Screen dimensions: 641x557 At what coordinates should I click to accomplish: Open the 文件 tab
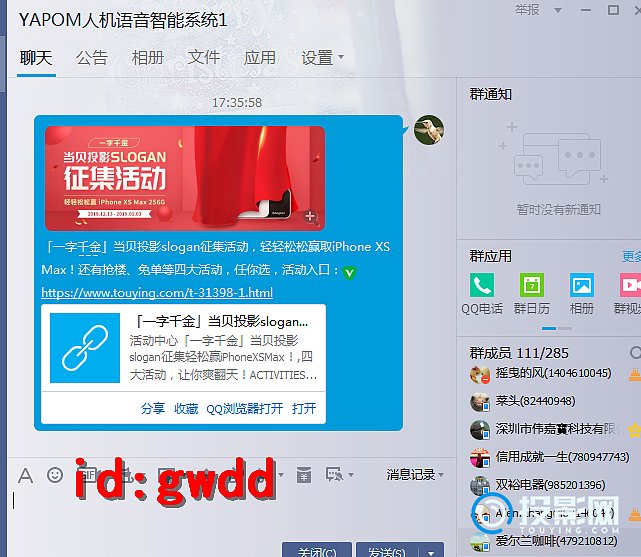tap(204, 58)
